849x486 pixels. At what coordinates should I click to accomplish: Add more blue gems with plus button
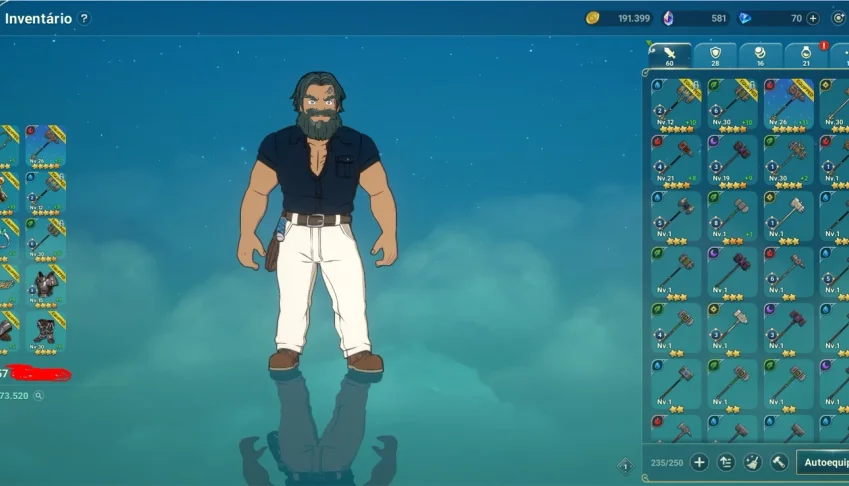pyautogui.click(x=813, y=18)
